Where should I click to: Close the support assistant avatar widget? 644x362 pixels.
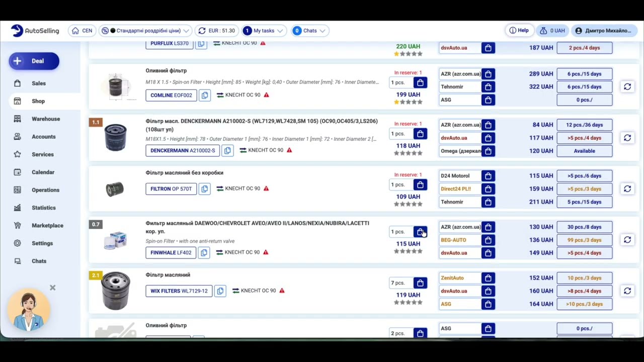pos(52,288)
